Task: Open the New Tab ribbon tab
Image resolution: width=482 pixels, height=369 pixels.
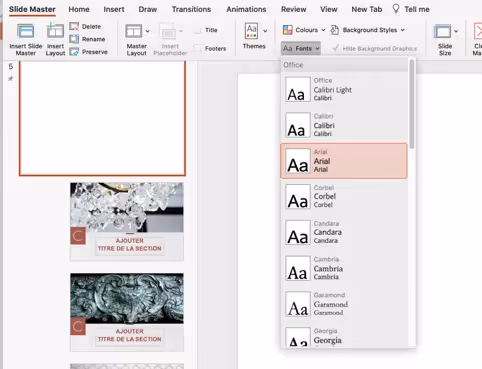Action: 367,9
